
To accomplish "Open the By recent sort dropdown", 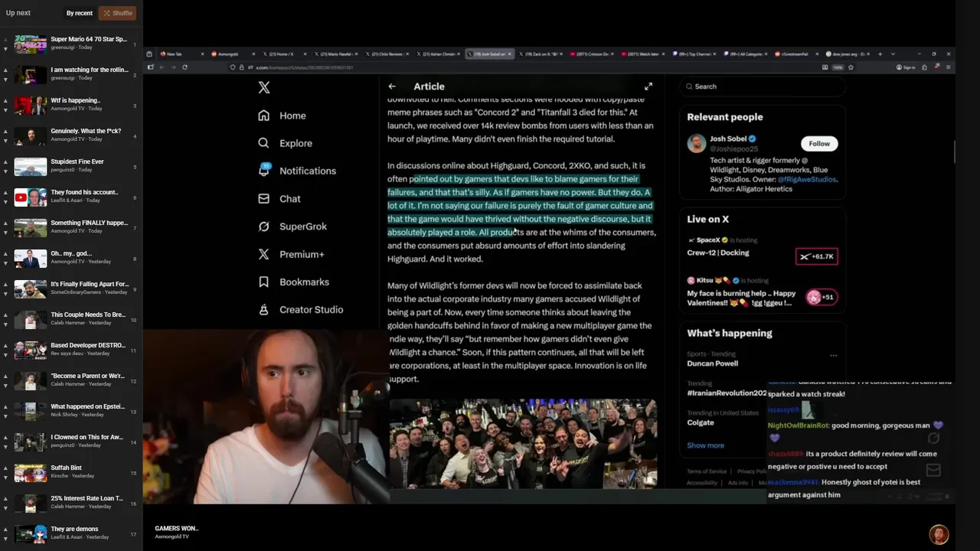I will pyautogui.click(x=79, y=13).
